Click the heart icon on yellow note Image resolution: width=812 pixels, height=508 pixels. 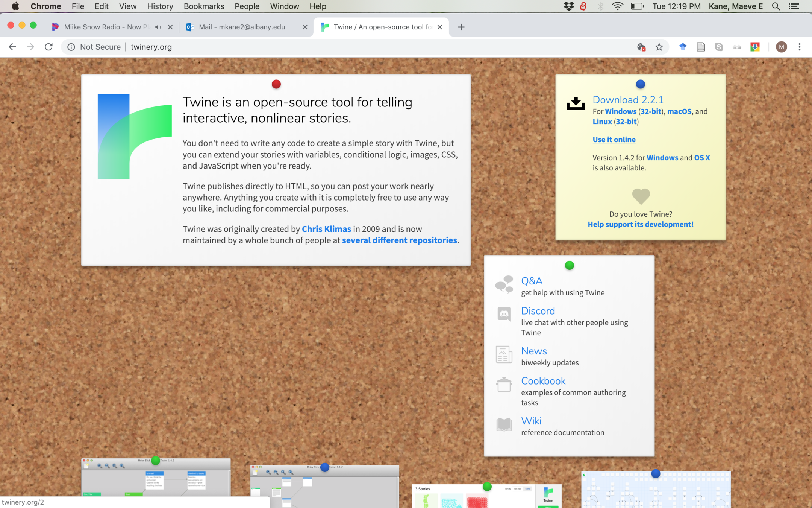coord(641,196)
